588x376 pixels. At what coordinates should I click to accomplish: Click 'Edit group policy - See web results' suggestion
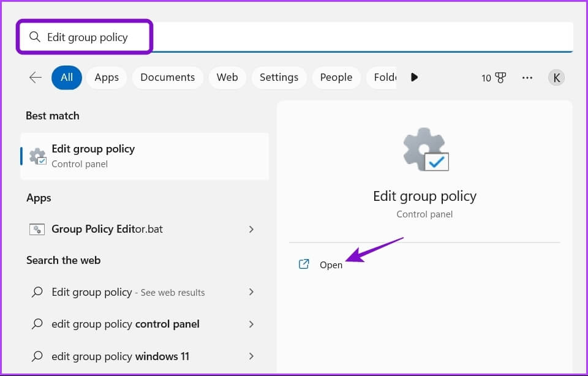145,292
